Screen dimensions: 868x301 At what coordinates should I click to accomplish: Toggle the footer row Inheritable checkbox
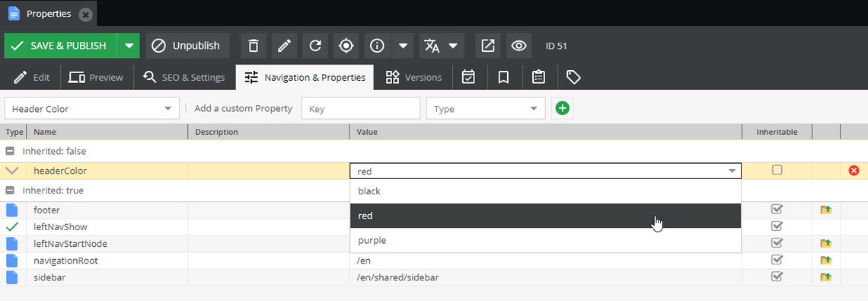[777, 209]
